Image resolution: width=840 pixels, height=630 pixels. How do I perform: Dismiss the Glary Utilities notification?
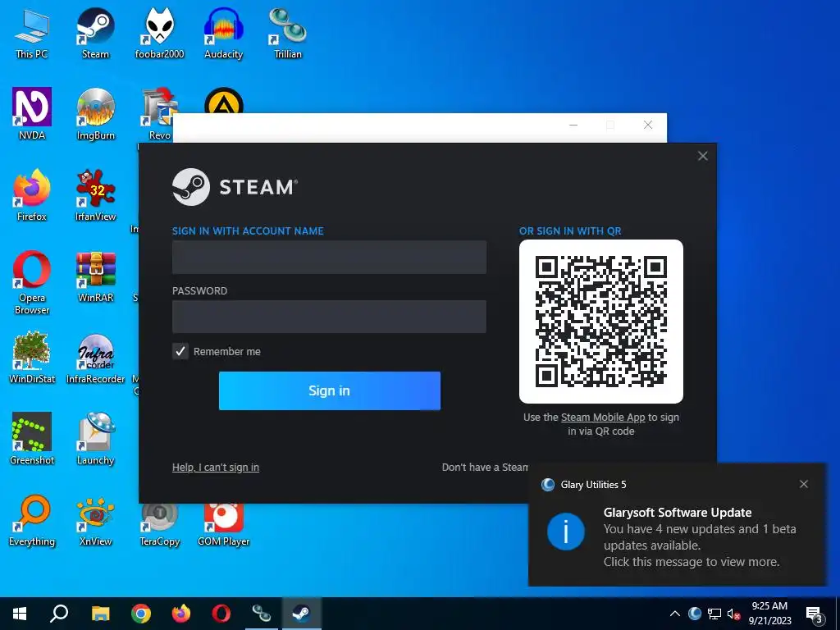804,484
